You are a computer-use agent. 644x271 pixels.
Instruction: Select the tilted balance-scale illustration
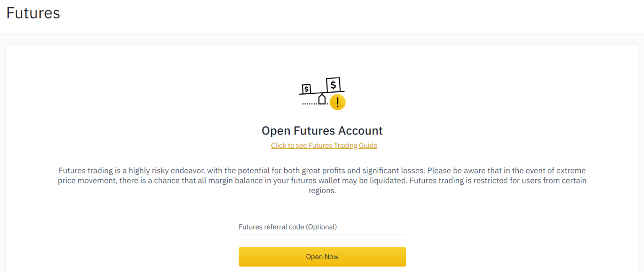[322, 92]
